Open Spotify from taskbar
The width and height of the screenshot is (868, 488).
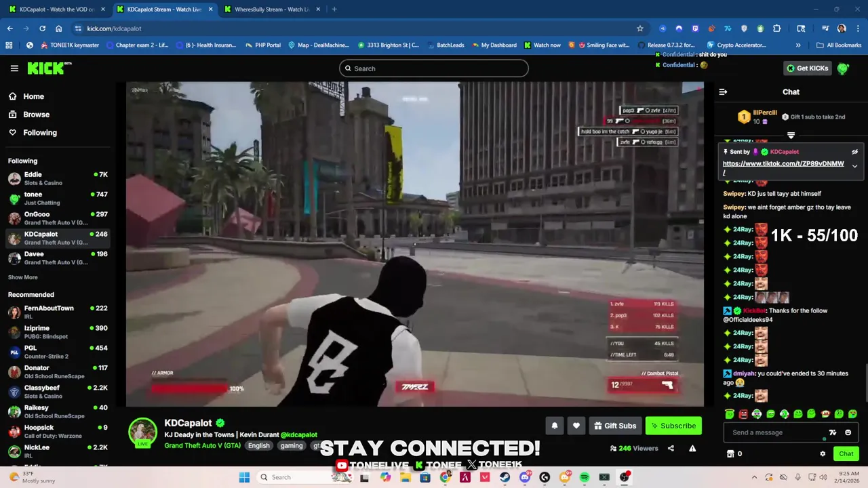point(585,477)
